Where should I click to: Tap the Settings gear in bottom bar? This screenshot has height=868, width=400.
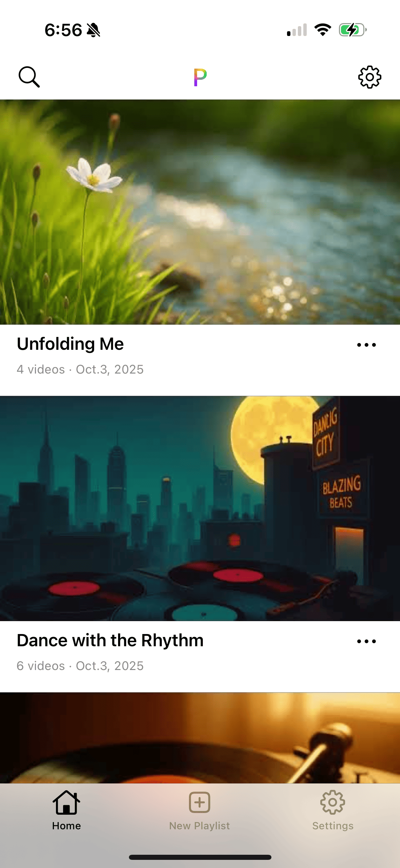point(333,802)
